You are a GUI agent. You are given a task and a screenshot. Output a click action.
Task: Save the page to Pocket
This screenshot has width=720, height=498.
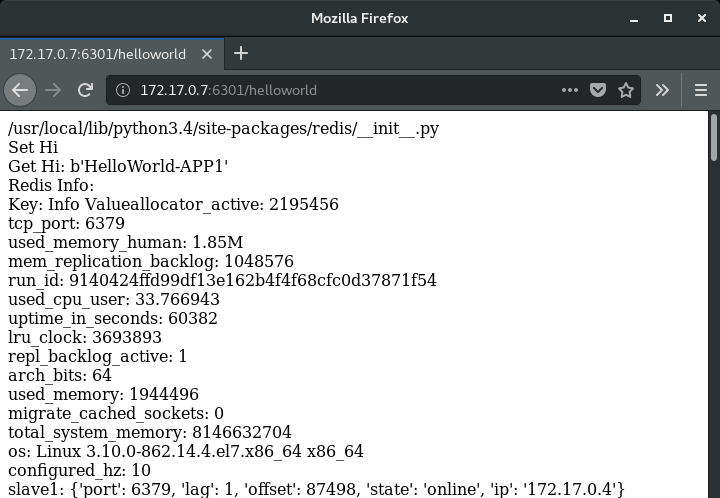598,90
